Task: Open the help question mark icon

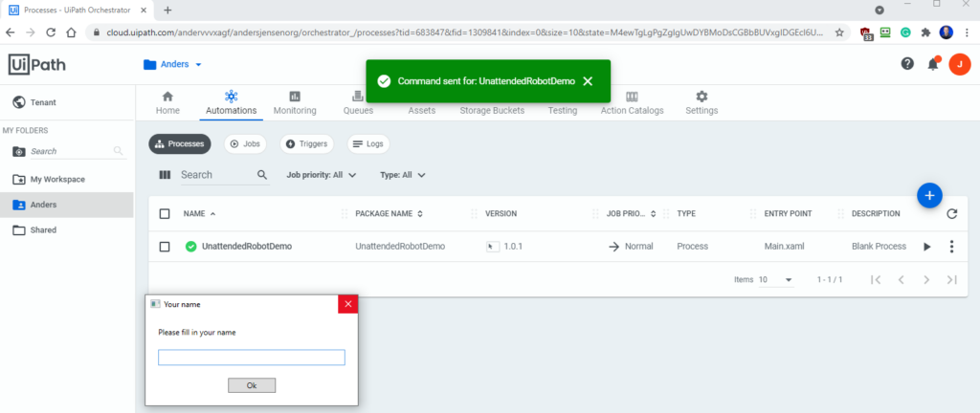Action: tap(907, 64)
